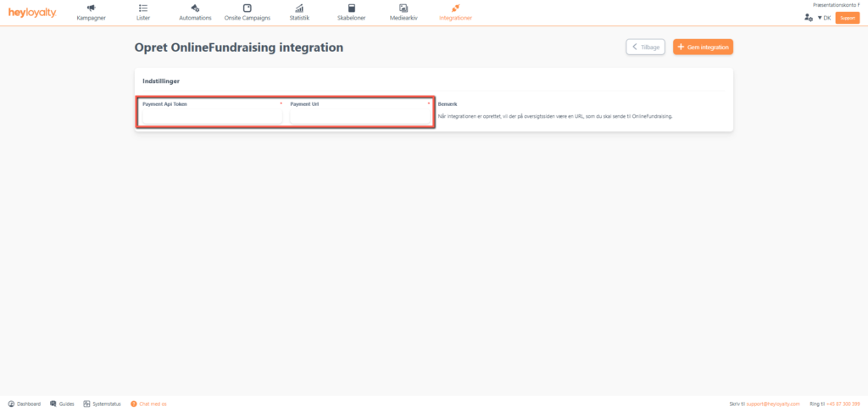The width and height of the screenshot is (868, 412).
Task: Click the Gem integration button
Action: 703,47
